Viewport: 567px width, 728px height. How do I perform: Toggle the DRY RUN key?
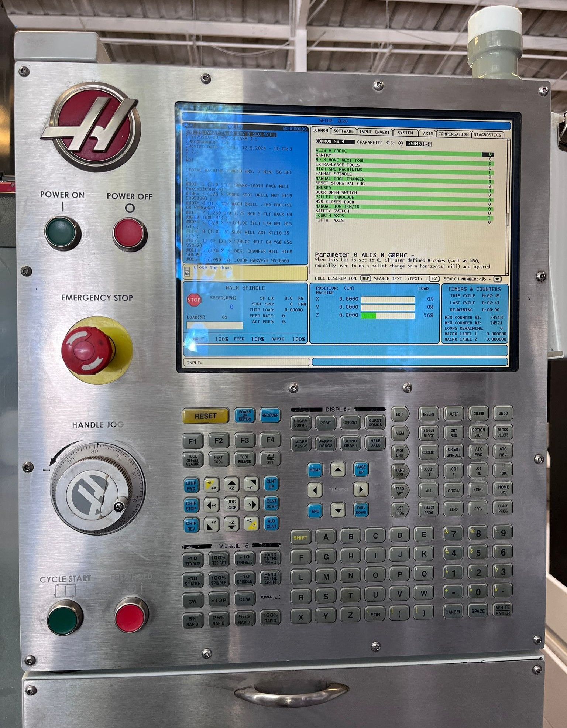(x=454, y=433)
